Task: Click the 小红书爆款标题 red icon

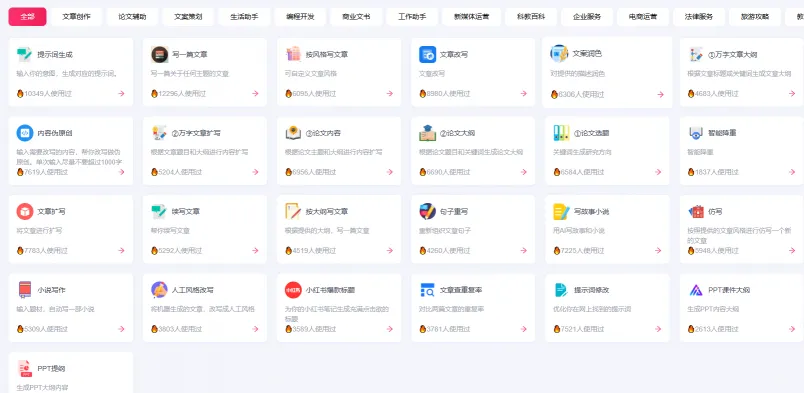Action: (x=293, y=290)
